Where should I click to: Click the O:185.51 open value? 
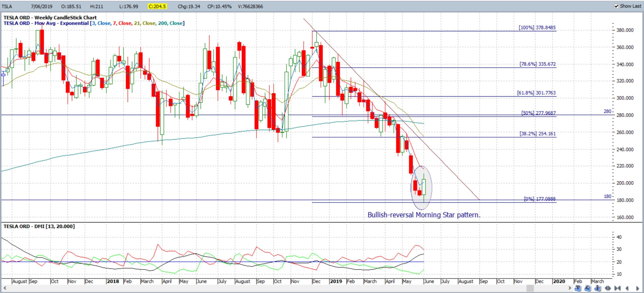tap(71, 7)
